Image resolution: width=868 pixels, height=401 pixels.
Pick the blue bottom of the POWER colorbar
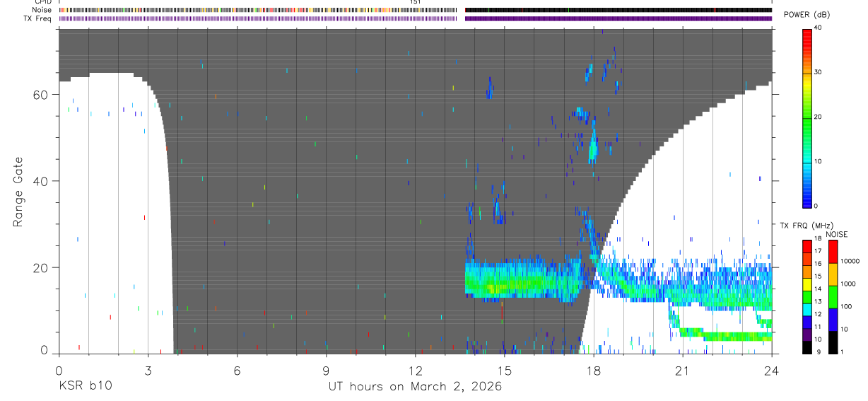(807, 200)
